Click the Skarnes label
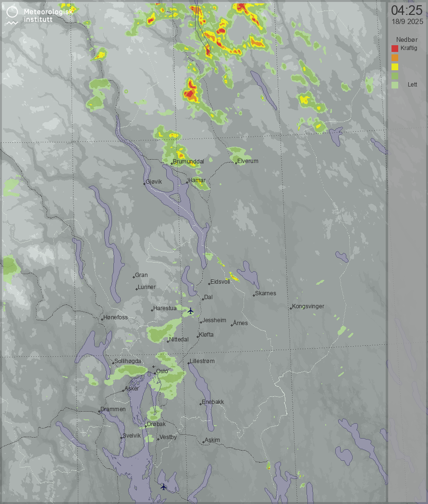 pos(266,293)
